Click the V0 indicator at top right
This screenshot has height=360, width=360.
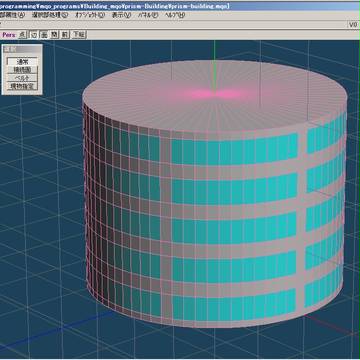[354, 25]
